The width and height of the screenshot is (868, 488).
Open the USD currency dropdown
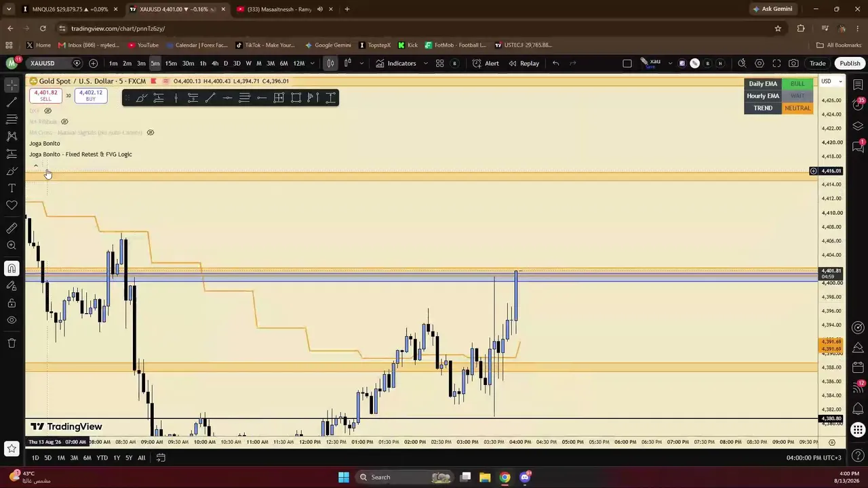831,81
